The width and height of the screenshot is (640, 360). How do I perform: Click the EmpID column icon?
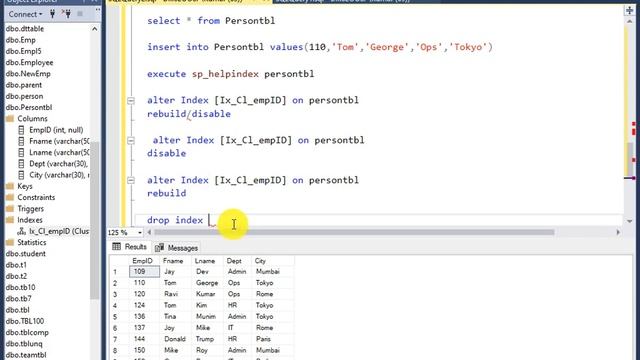click(21, 130)
